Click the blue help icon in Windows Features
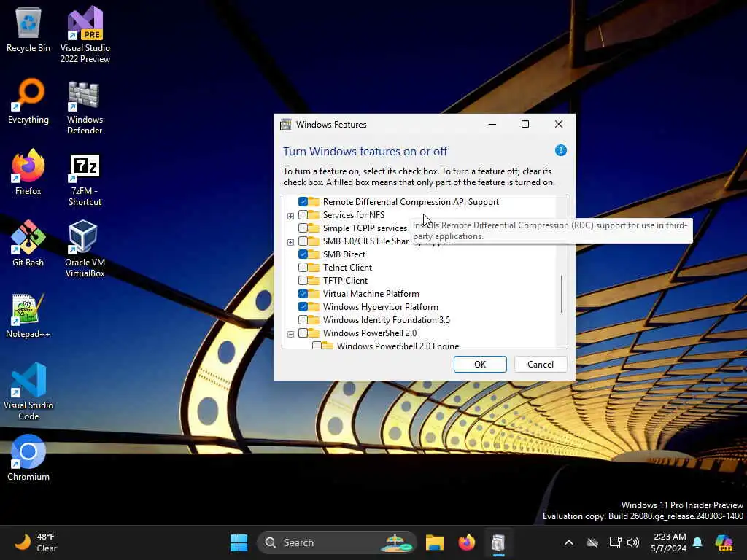This screenshot has height=560, width=747. pyautogui.click(x=561, y=150)
